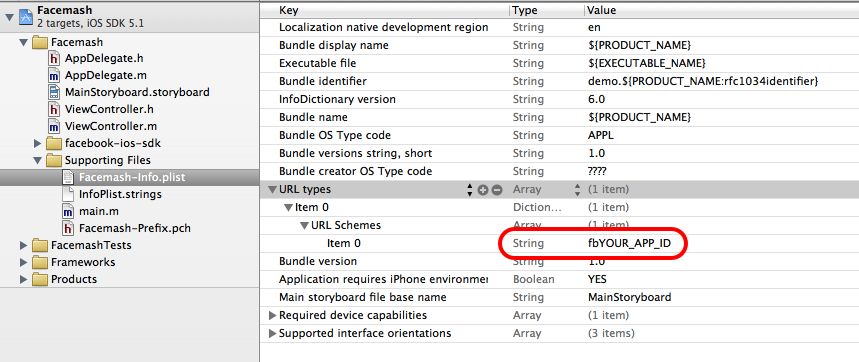Select ViewController.m in the navigator
Screen dimensions: 859x362
click(x=111, y=127)
